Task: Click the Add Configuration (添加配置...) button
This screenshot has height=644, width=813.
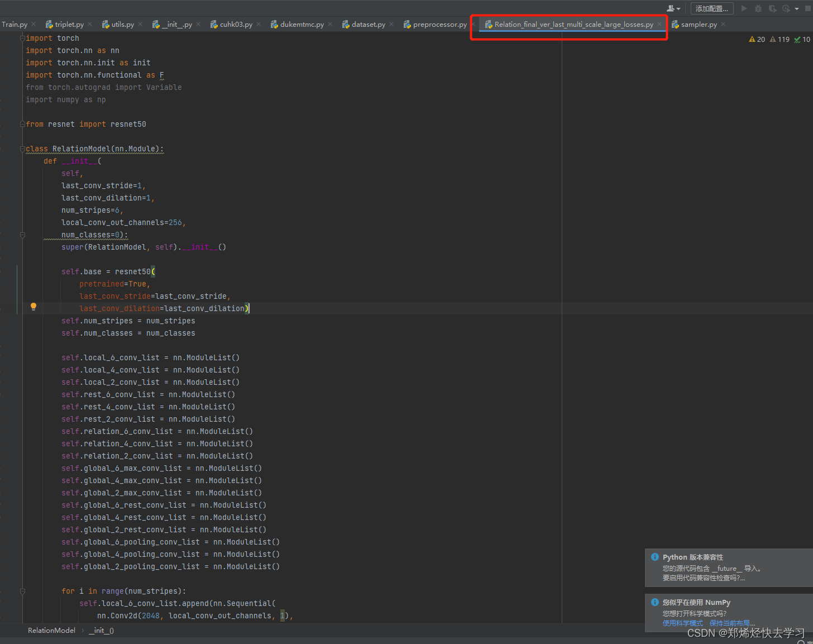Action: point(711,8)
